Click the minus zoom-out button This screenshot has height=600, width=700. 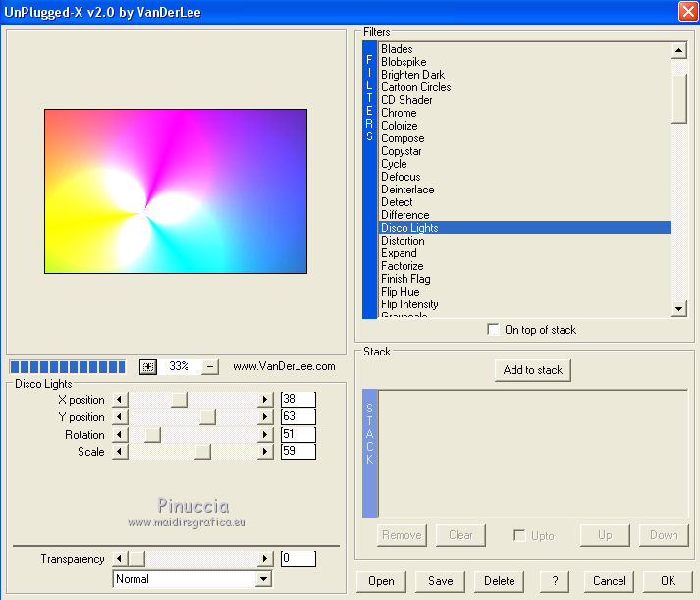(x=210, y=367)
